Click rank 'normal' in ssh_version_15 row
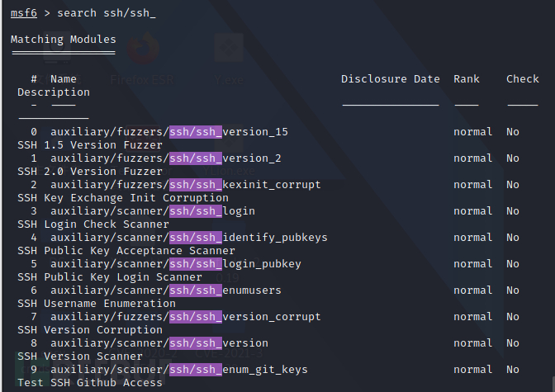Screen dimensions: 555x392 point(473,132)
